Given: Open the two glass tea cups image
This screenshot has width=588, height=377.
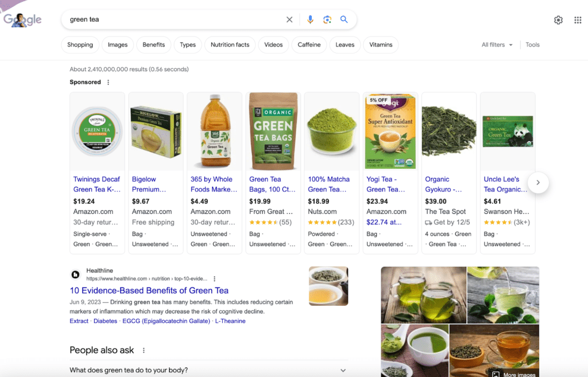Looking at the screenshot, I should [423, 295].
